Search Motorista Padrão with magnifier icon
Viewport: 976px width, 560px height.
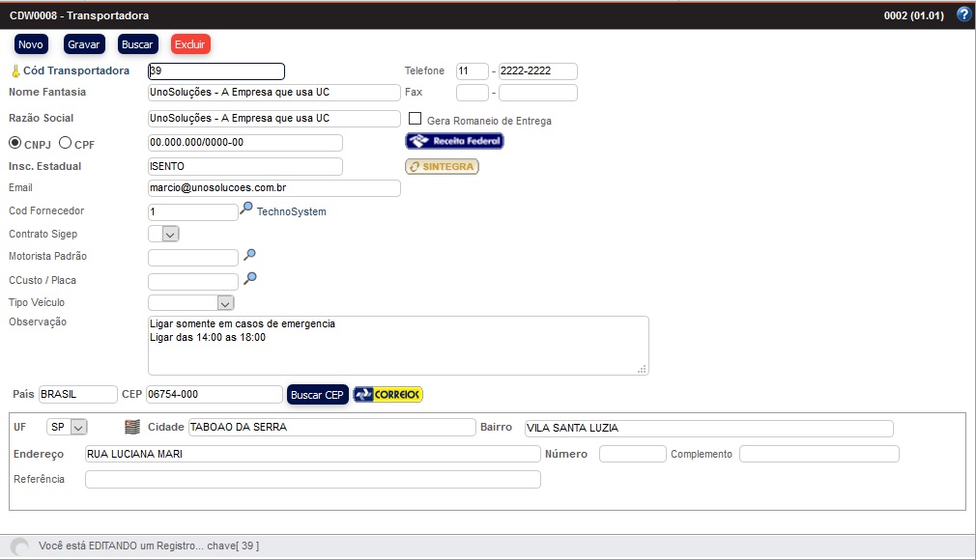pos(250,255)
